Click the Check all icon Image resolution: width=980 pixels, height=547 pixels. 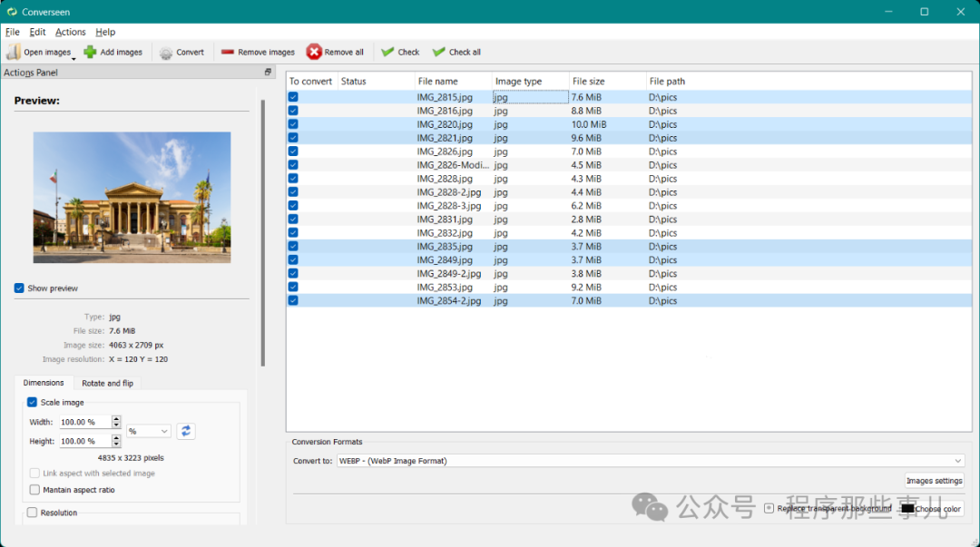(x=439, y=52)
